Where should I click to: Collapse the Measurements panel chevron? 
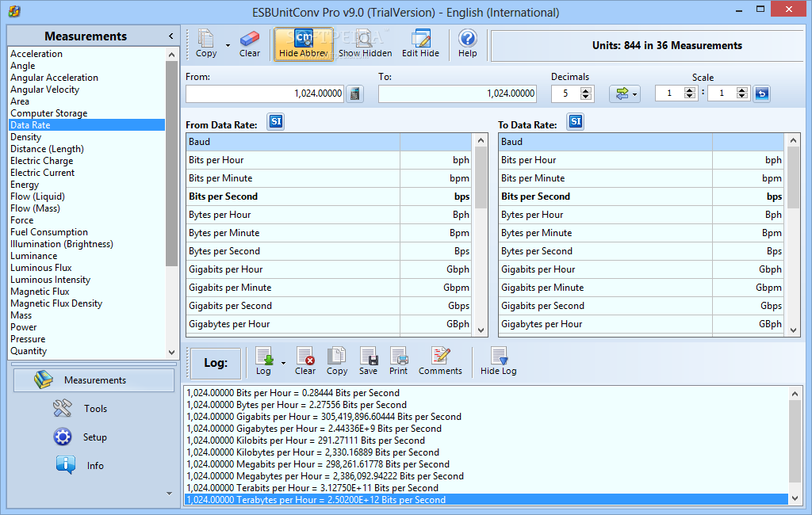point(171,36)
